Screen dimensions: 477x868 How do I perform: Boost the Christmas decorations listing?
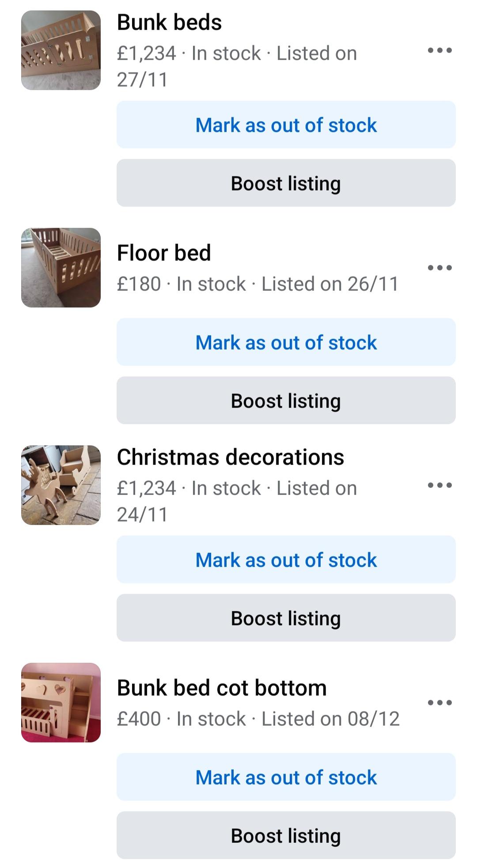[286, 618]
